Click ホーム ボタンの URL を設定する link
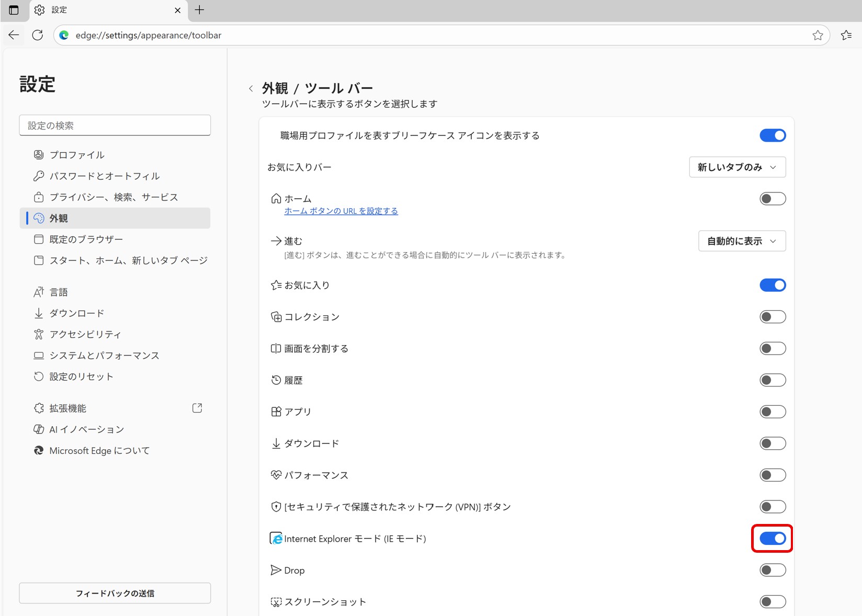862x616 pixels. 341,211
